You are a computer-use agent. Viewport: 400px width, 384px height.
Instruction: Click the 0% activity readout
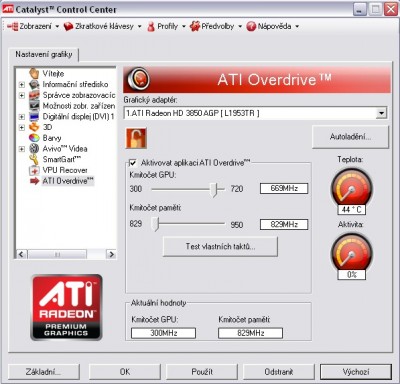(x=352, y=275)
